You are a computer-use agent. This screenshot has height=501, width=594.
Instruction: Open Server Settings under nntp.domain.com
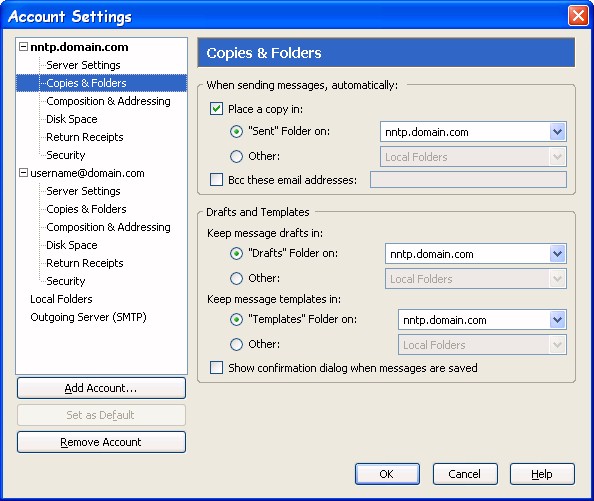pyautogui.click(x=83, y=65)
